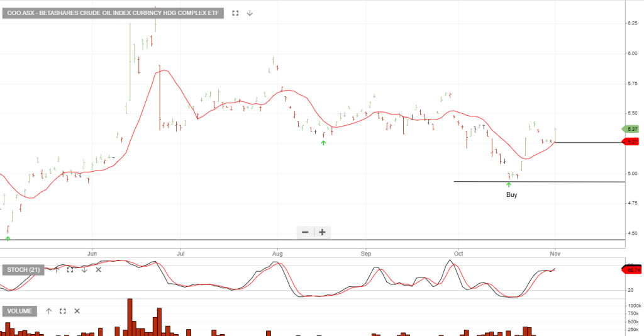Maximize the VOLUME panel

[63, 311]
